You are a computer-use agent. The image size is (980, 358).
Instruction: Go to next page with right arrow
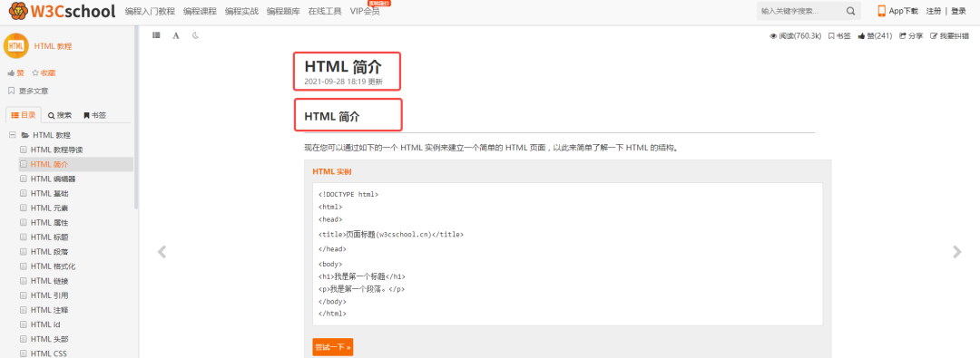pos(957,252)
